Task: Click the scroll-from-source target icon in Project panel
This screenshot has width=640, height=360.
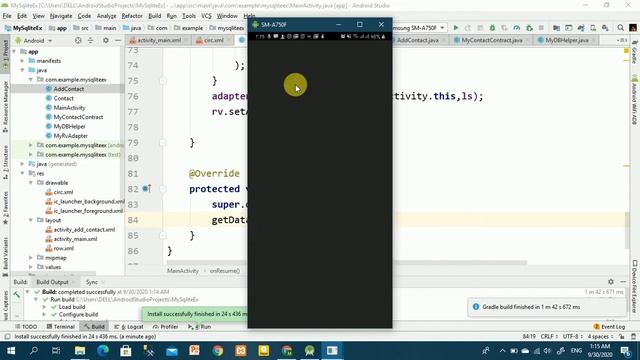Action: 78,40
